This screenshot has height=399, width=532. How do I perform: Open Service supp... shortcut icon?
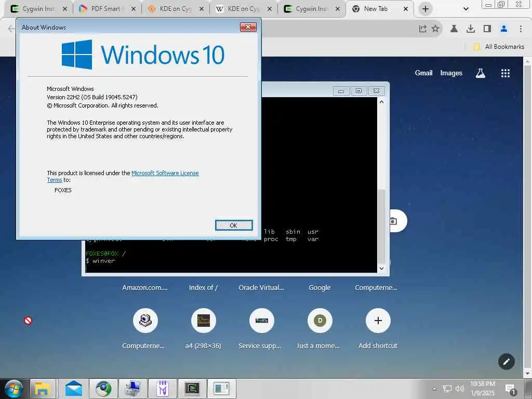coord(262,321)
